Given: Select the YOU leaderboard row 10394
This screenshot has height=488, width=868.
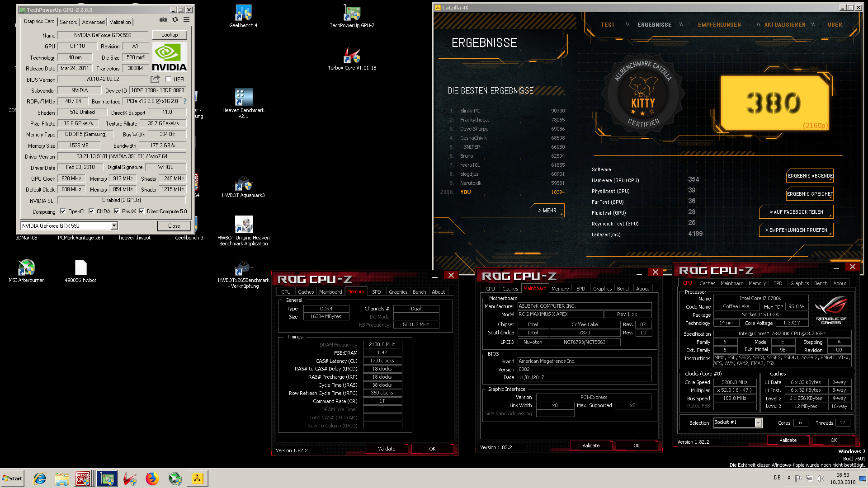Looking at the screenshot, I should [x=502, y=192].
